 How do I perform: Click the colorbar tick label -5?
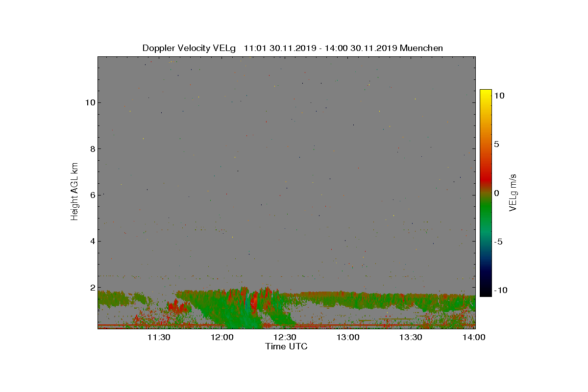[498, 242]
